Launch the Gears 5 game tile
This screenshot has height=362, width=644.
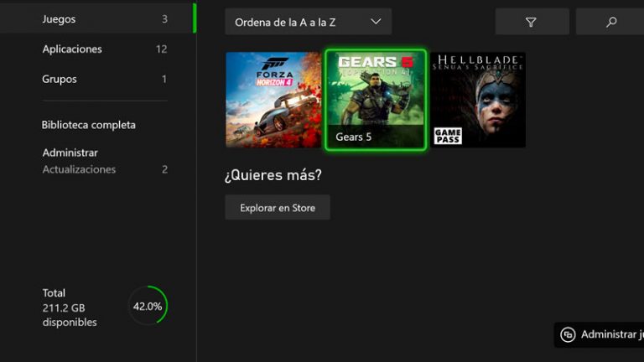pyautogui.click(x=376, y=100)
